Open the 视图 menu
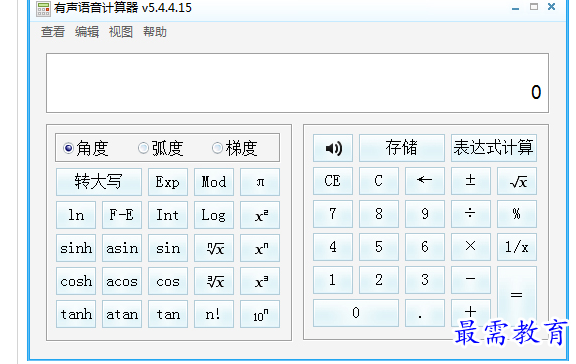Image resolution: width=576 pixels, height=364 pixels. point(121,32)
